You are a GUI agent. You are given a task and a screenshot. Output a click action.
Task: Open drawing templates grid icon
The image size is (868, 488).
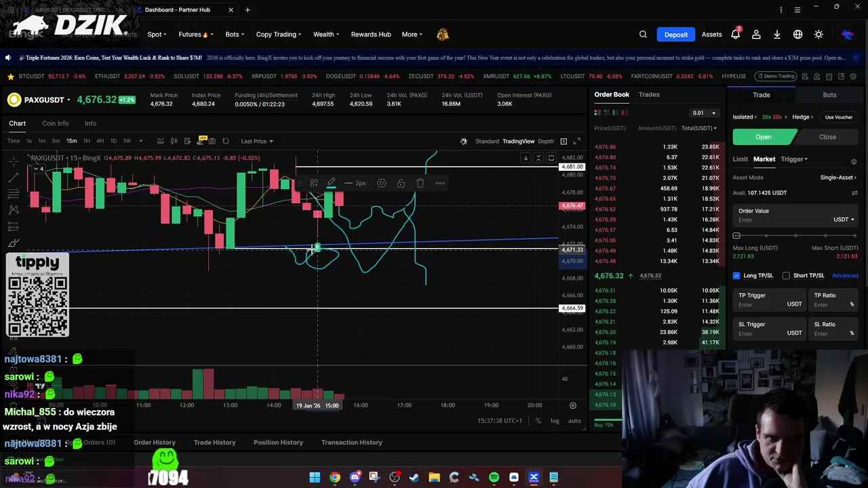coord(314,183)
